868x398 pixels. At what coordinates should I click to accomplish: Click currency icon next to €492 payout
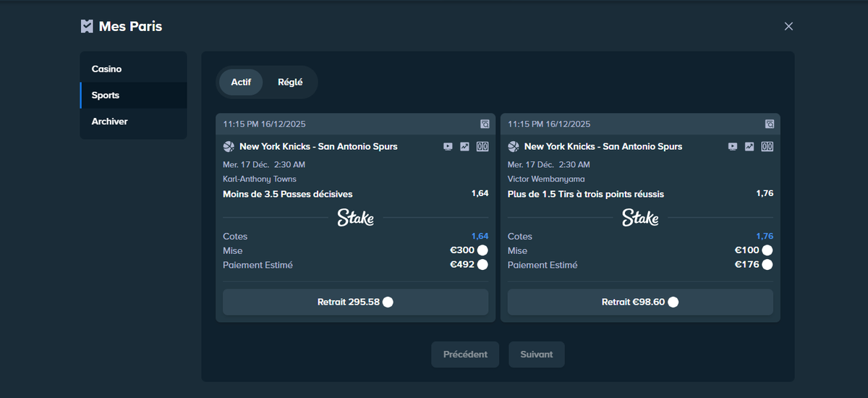coord(482,265)
